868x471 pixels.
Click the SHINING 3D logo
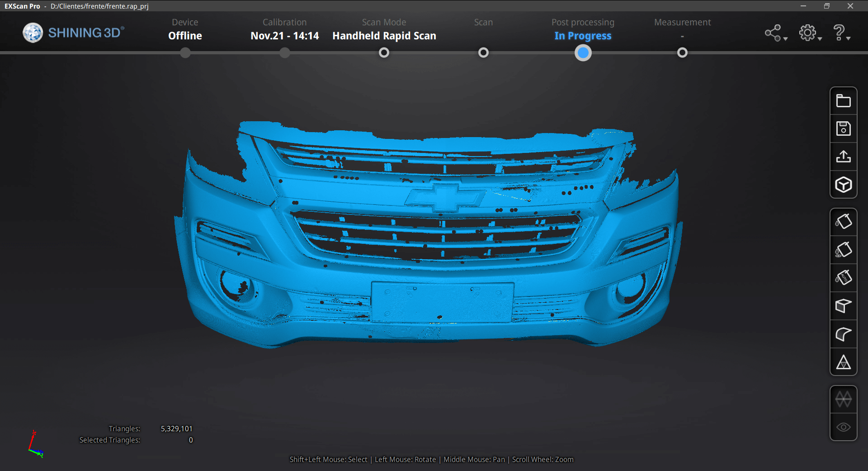click(x=73, y=33)
